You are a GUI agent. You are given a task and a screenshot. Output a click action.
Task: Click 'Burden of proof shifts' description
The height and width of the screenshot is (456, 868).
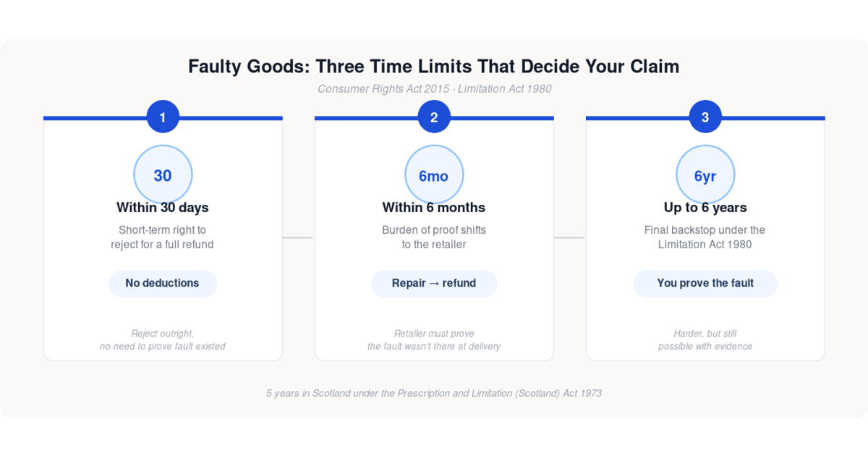(434, 237)
